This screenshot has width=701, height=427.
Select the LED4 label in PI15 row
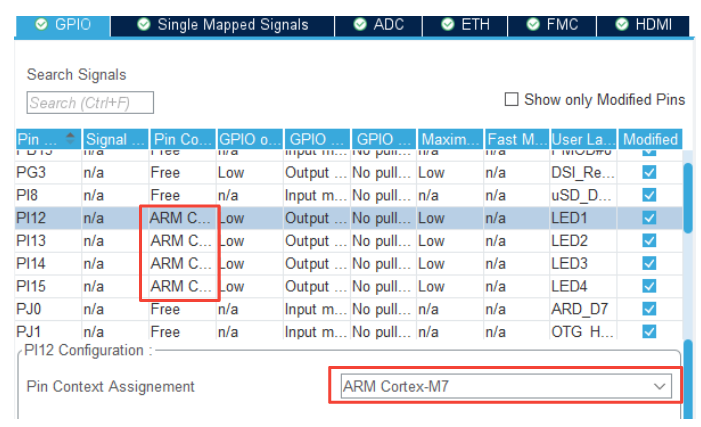point(568,286)
